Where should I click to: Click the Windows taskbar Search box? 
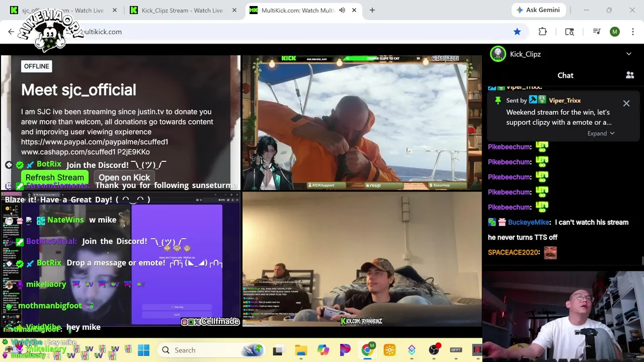211,350
